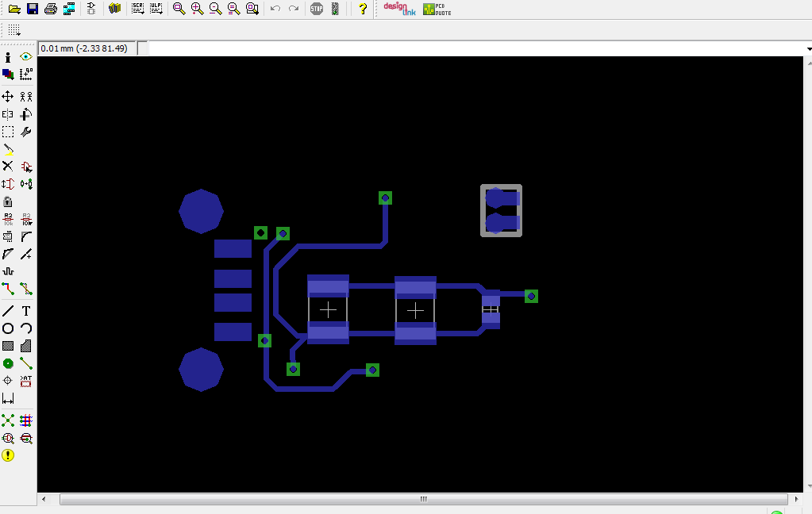Select the Signal tool
The image size is (812, 514).
(x=26, y=364)
